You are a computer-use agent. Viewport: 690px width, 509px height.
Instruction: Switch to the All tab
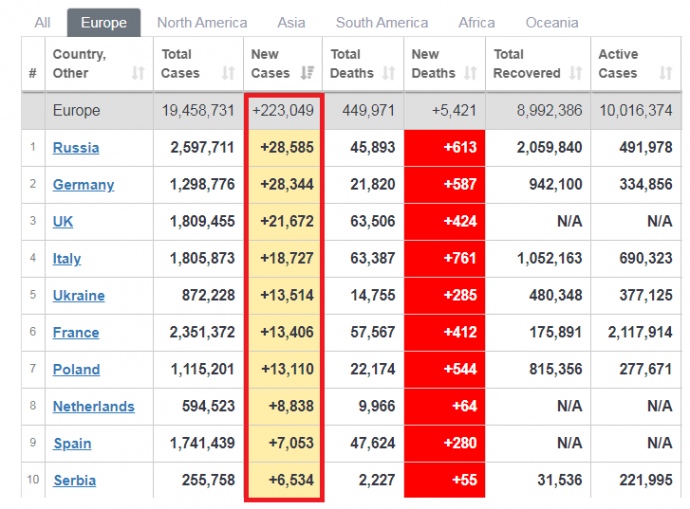42,22
